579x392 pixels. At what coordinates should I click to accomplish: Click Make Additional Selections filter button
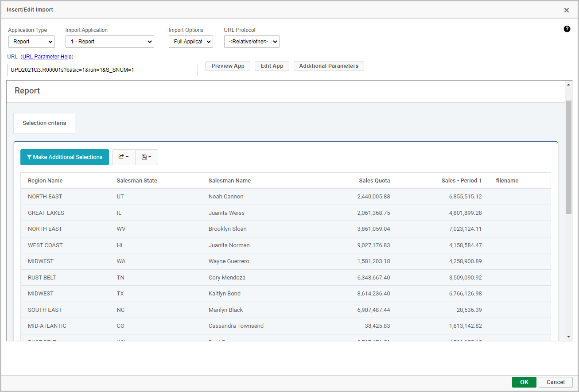65,157
